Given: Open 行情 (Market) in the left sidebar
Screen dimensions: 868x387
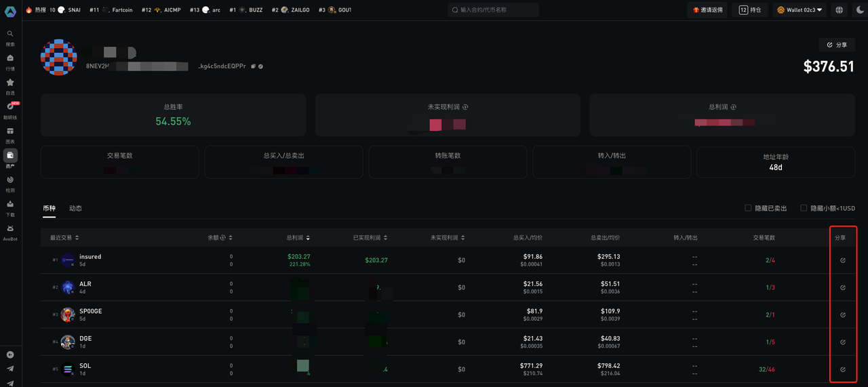Looking at the screenshot, I should (10, 60).
